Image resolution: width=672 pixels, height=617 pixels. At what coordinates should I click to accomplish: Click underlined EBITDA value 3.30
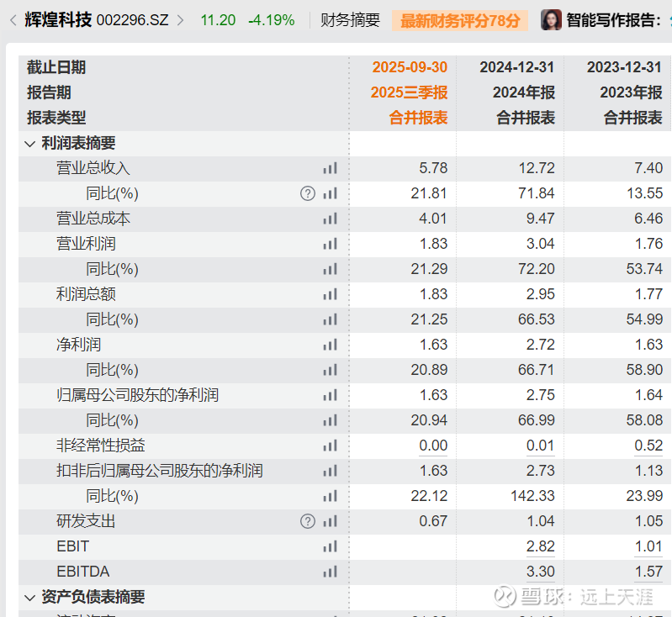[x=541, y=572]
